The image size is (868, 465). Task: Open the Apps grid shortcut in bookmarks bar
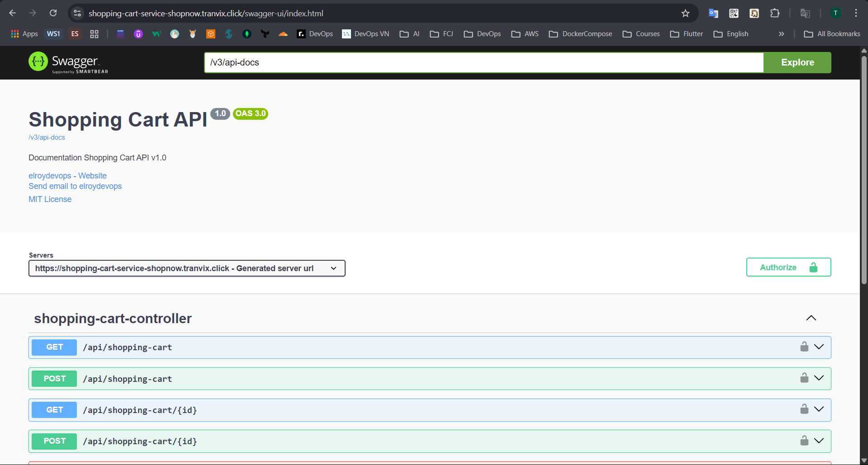click(x=24, y=34)
